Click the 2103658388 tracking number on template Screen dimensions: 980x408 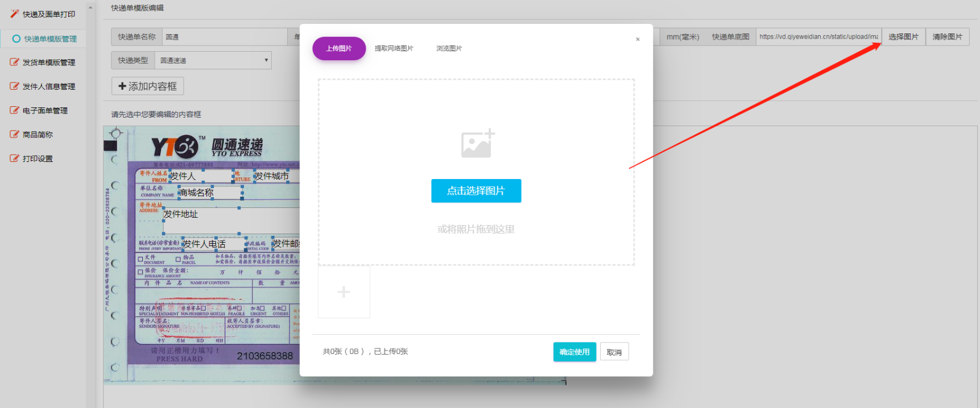pyautogui.click(x=265, y=356)
